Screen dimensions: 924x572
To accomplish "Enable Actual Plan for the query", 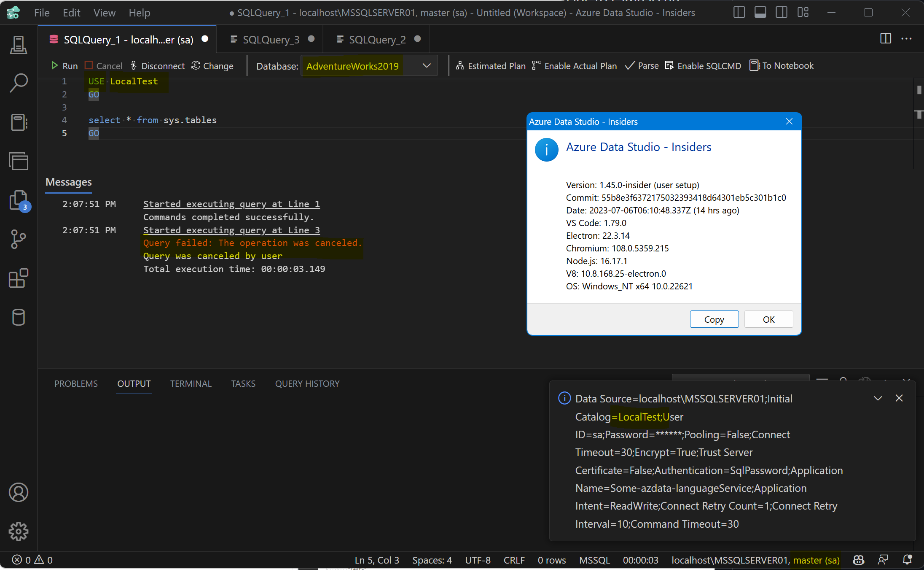I will [x=575, y=66].
